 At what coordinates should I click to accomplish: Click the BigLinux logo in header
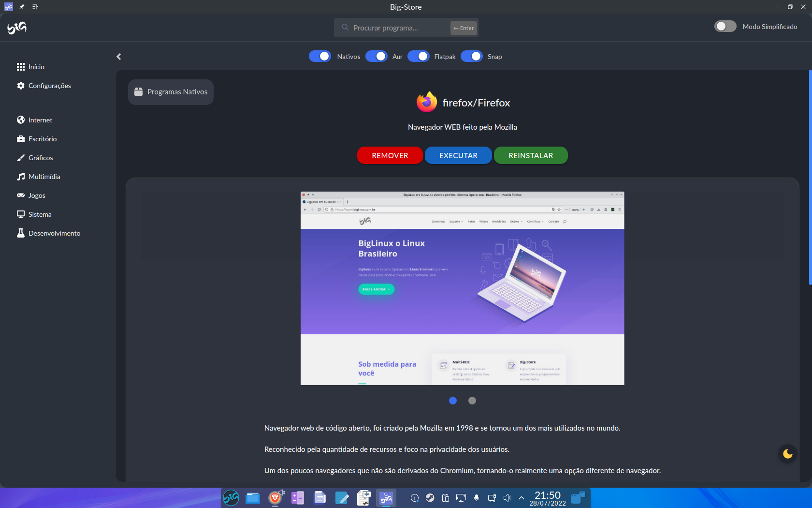(x=17, y=28)
